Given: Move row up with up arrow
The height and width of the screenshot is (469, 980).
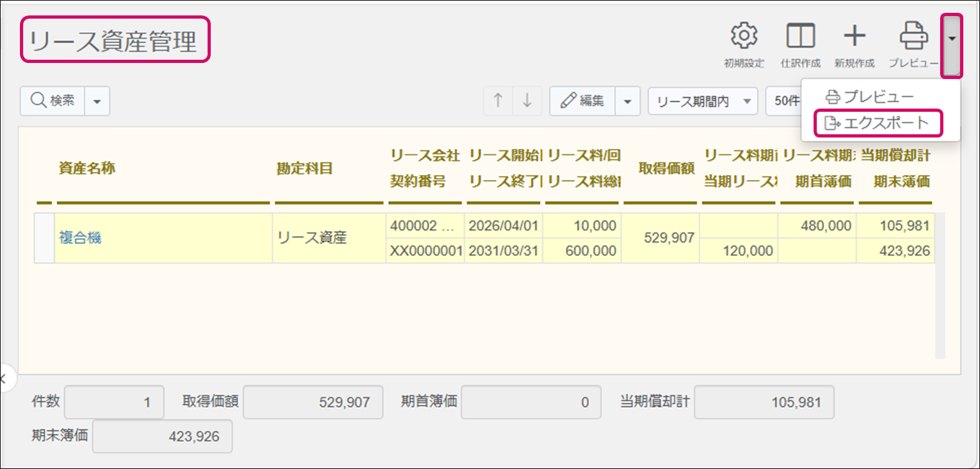Looking at the screenshot, I should [498, 102].
